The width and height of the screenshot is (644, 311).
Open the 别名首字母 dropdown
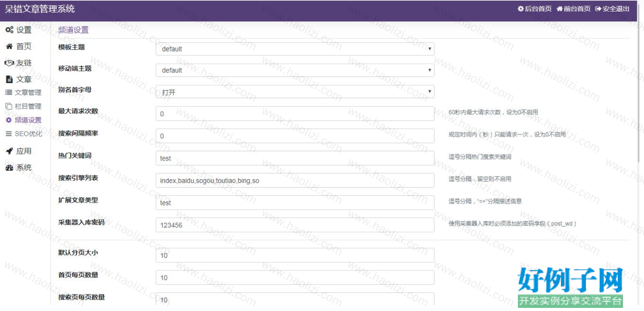pyautogui.click(x=295, y=92)
